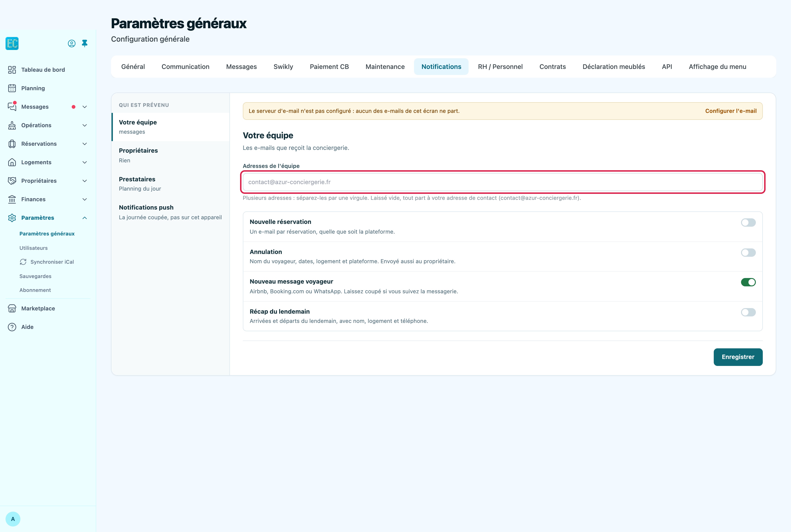Screen dimensions: 791x532
Task: Open the API tab
Action: point(667,67)
